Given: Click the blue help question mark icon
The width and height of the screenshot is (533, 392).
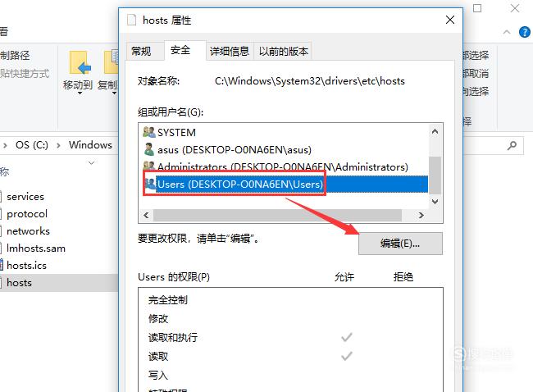Looking at the screenshot, I should pyautogui.click(x=525, y=32).
